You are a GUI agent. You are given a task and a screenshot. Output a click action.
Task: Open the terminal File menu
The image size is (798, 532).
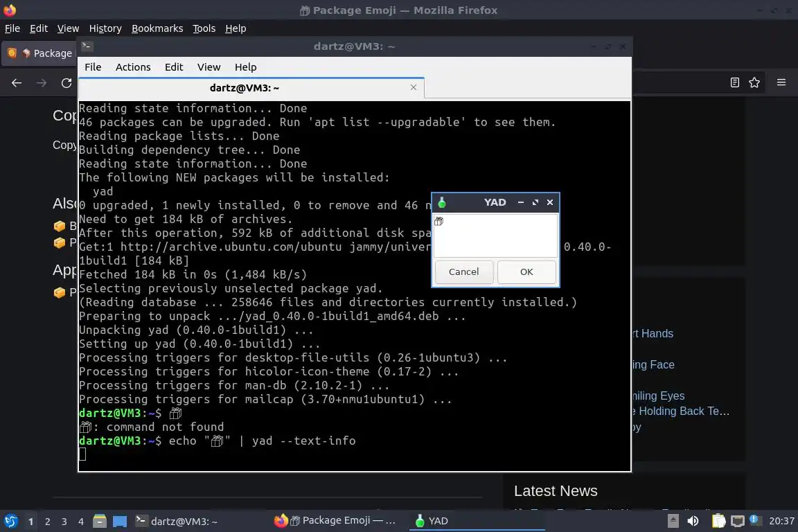pos(93,67)
